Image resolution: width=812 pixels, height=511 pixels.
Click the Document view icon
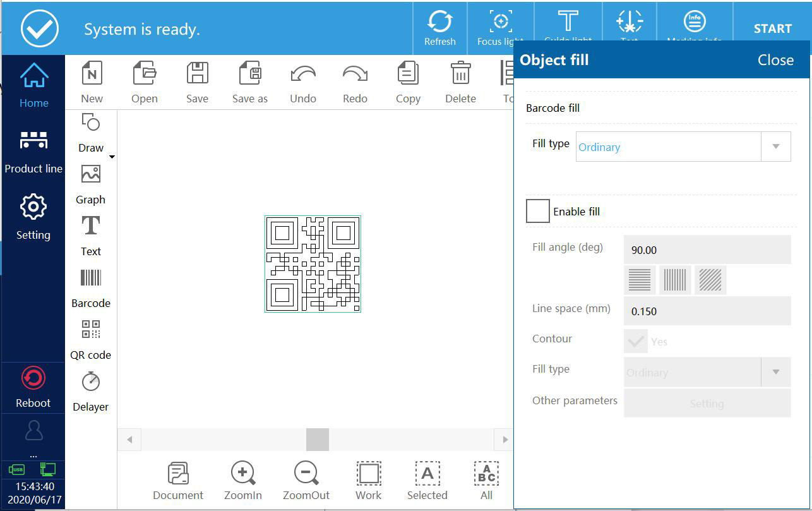click(178, 473)
